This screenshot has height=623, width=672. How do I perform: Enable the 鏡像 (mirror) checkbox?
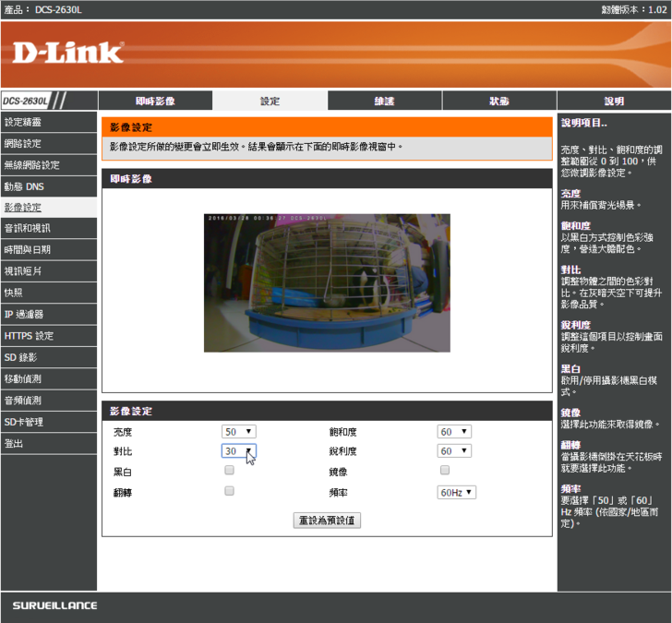444,471
